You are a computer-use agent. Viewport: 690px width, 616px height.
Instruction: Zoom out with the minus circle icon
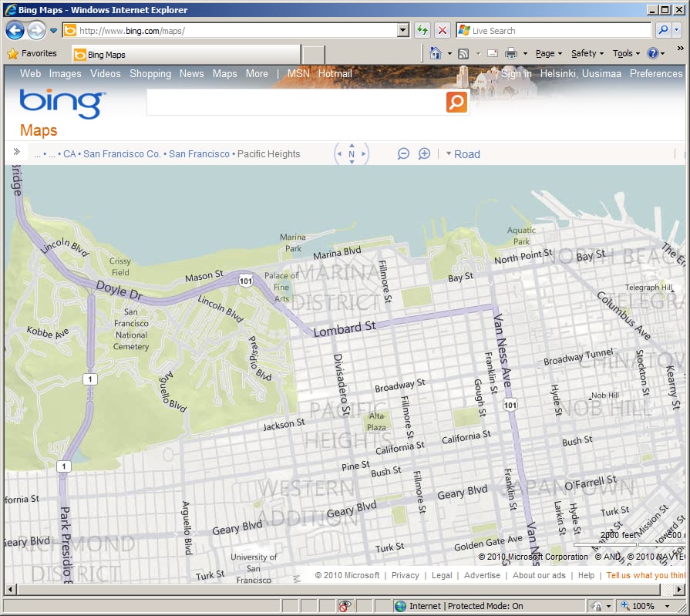[x=403, y=153]
